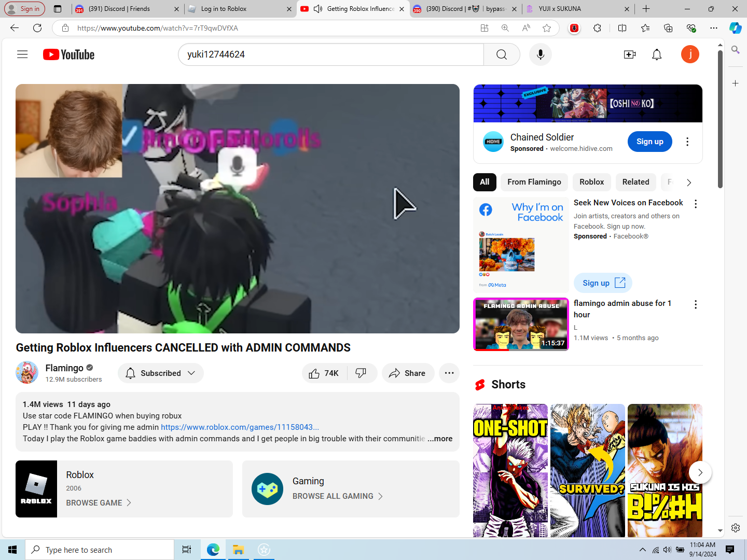The image size is (747, 560).
Task: Open the roblox.com games link
Action: 240,427
